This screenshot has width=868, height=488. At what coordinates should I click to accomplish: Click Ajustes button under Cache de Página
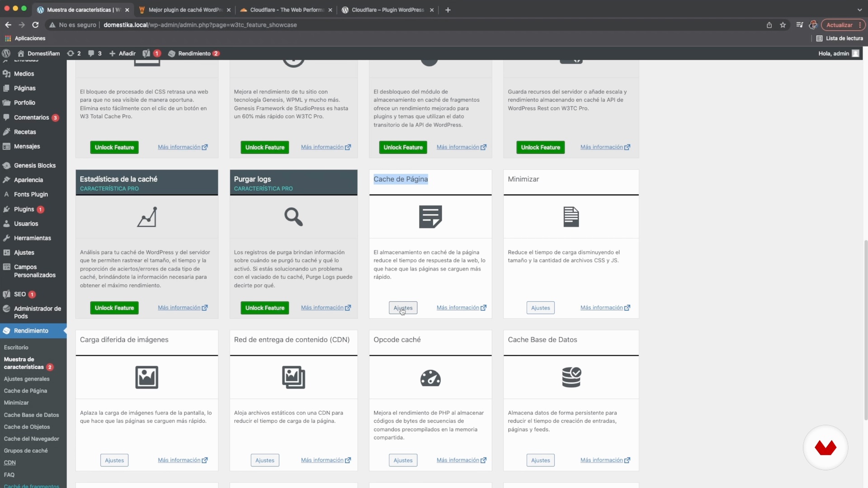(x=403, y=308)
